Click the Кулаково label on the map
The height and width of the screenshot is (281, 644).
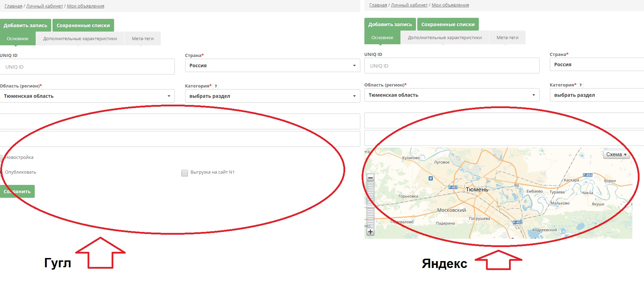coord(411,158)
